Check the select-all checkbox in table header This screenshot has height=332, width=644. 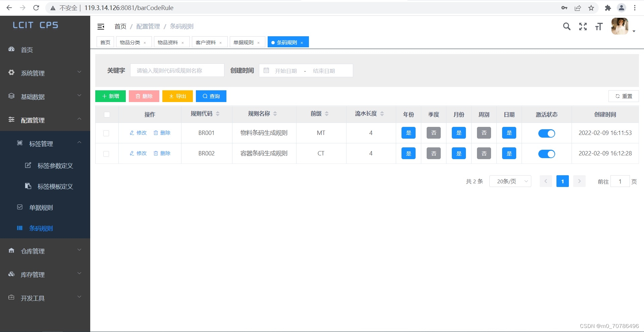click(x=107, y=115)
